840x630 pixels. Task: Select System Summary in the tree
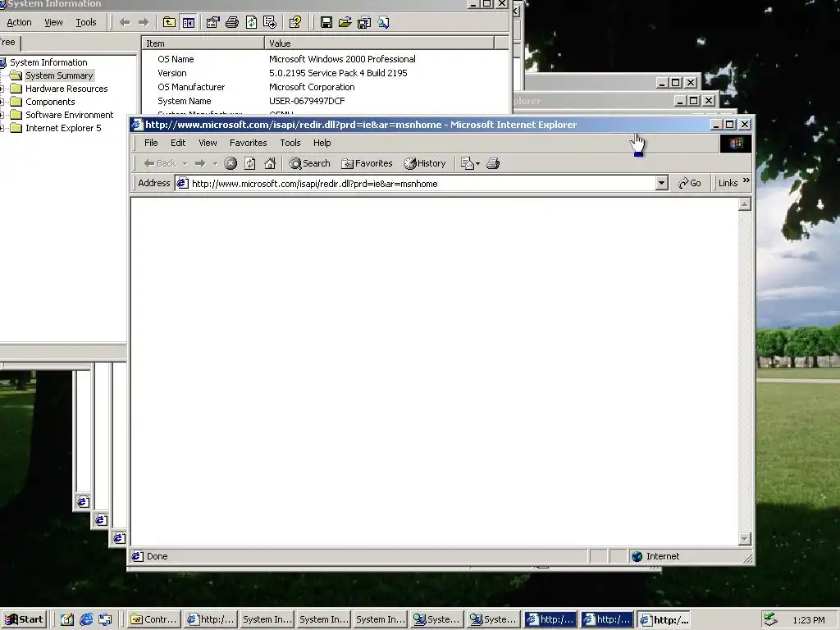59,75
